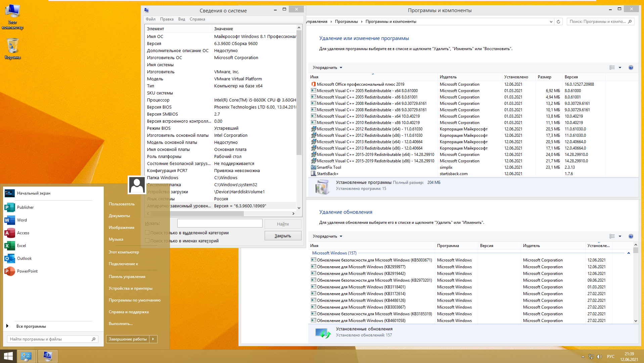Expand the Organize dropdown above the programs list
Image resolution: width=644 pixels, height=363 pixels.
tap(327, 68)
